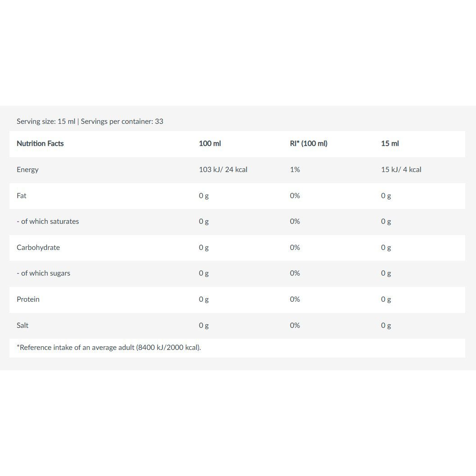This screenshot has height=476, width=476.
Task: Click the 'of which saturates' row label
Action: [x=48, y=222]
